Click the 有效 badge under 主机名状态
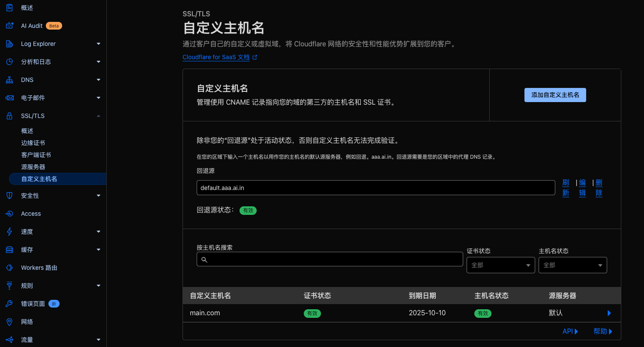The image size is (644, 347). [483, 314]
